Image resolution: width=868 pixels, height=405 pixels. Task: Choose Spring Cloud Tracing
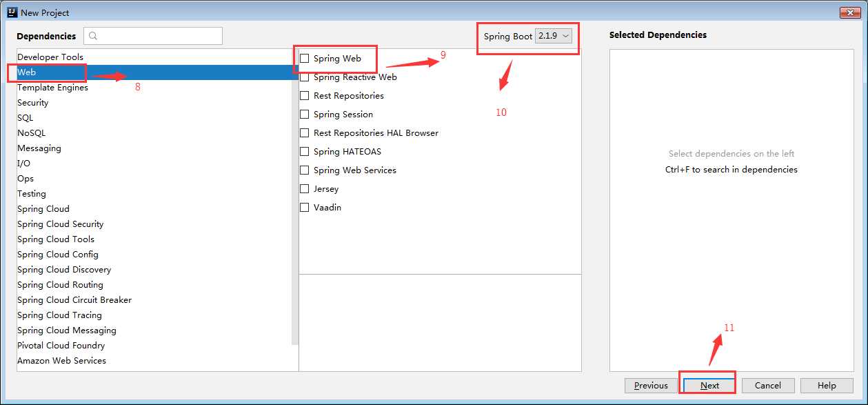(x=154, y=315)
